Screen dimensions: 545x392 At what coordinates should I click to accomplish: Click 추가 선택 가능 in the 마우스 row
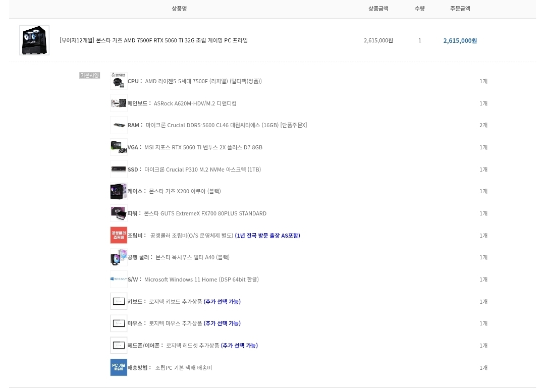point(222,323)
